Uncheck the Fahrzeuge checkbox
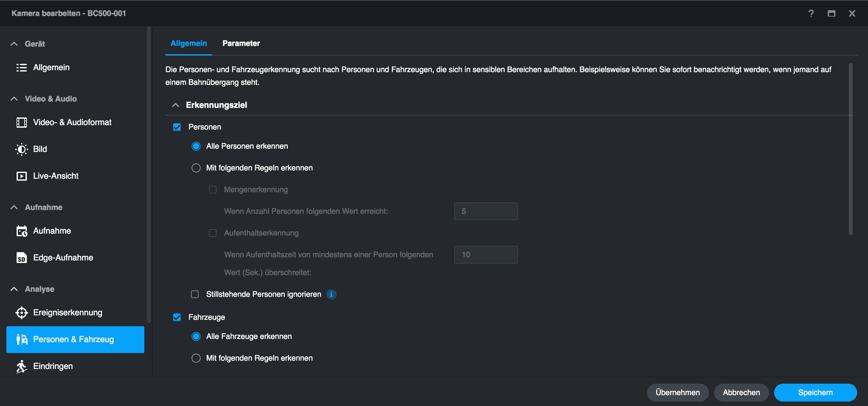The width and height of the screenshot is (868, 406). tap(177, 318)
